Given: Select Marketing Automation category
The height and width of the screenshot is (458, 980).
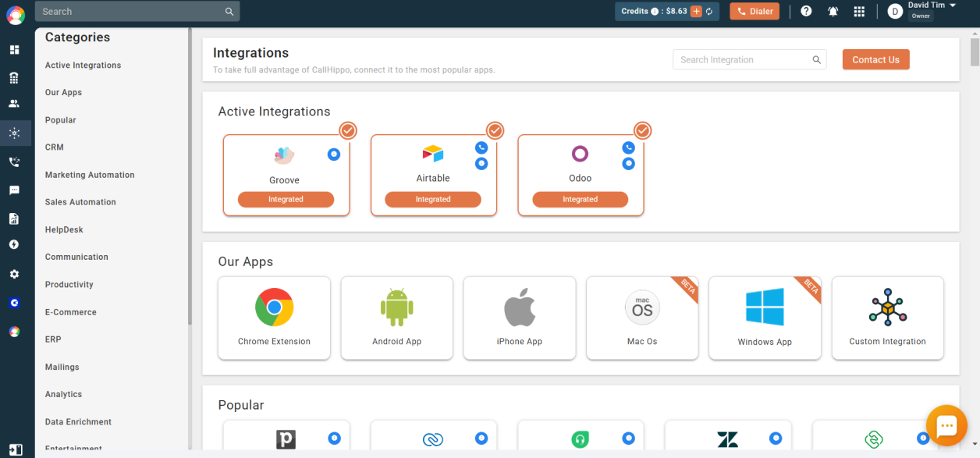Looking at the screenshot, I should tap(90, 175).
